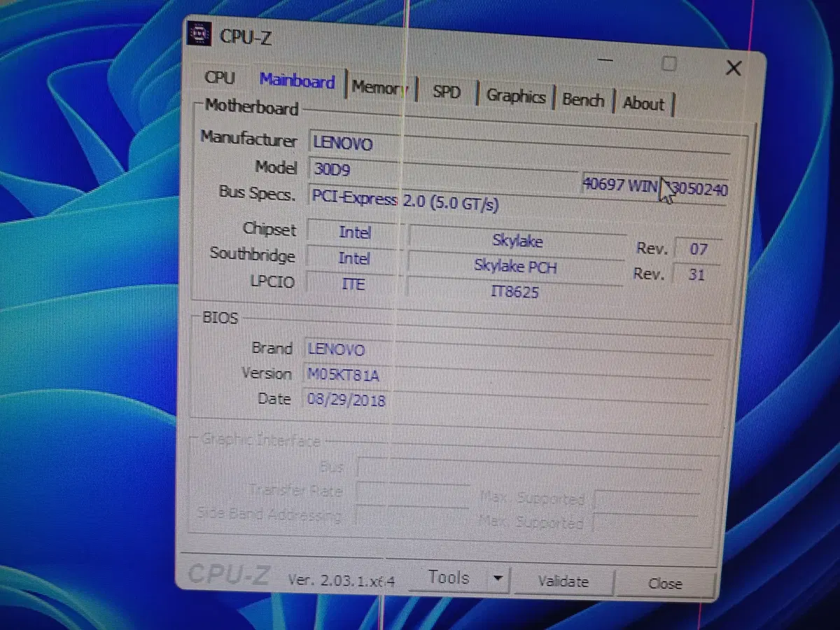Viewport: 840px width, 630px height.
Task: Click the CPU-Z application icon in title bar
Action: tap(199, 35)
